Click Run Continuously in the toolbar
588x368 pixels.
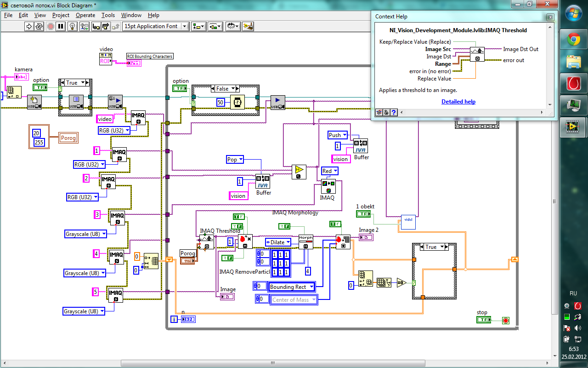coord(40,26)
